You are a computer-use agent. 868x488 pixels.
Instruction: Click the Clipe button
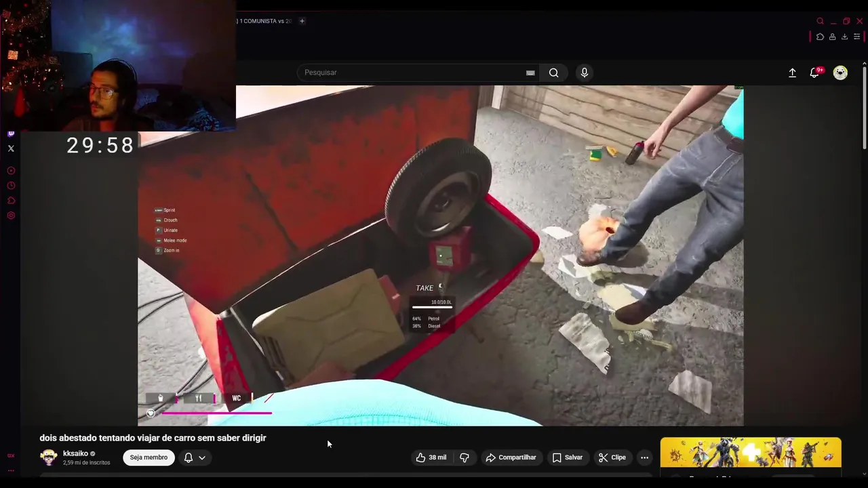[612, 457]
